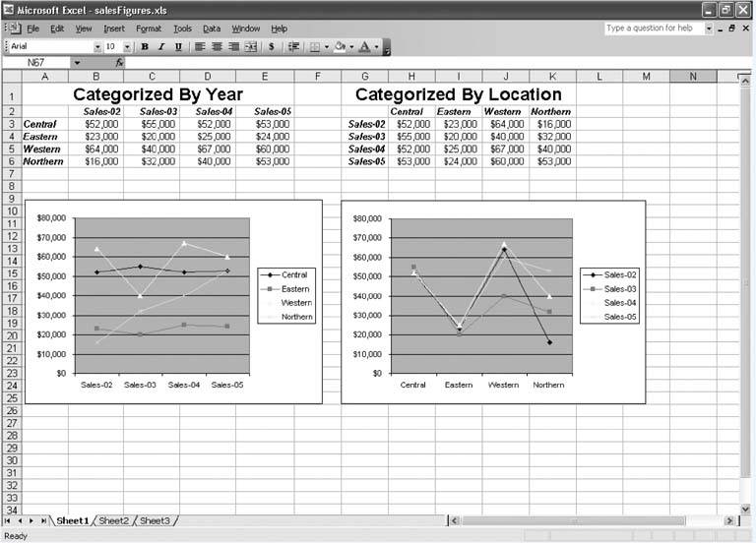Switch to Sheet3 tab
Viewport: 756px width, 543px height.
click(155, 520)
